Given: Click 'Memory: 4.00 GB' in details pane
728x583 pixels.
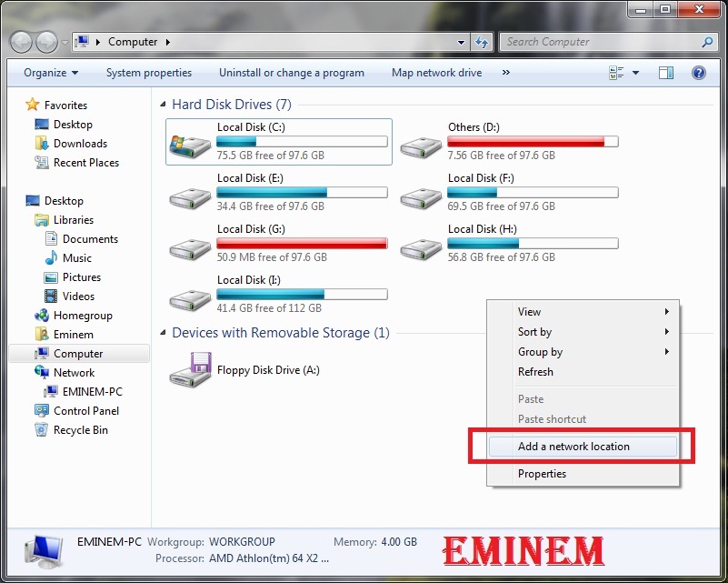Looking at the screenshot, I should [x=375, y=542].
